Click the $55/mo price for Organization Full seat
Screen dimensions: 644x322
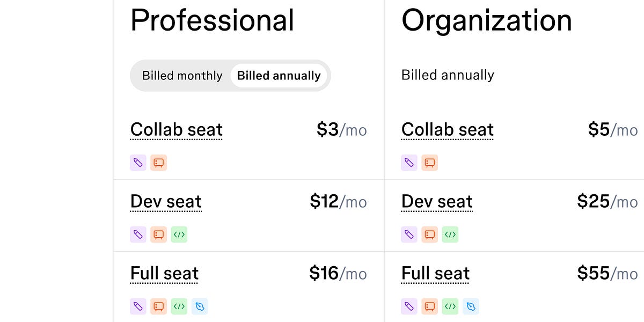[x=607, y=273]
